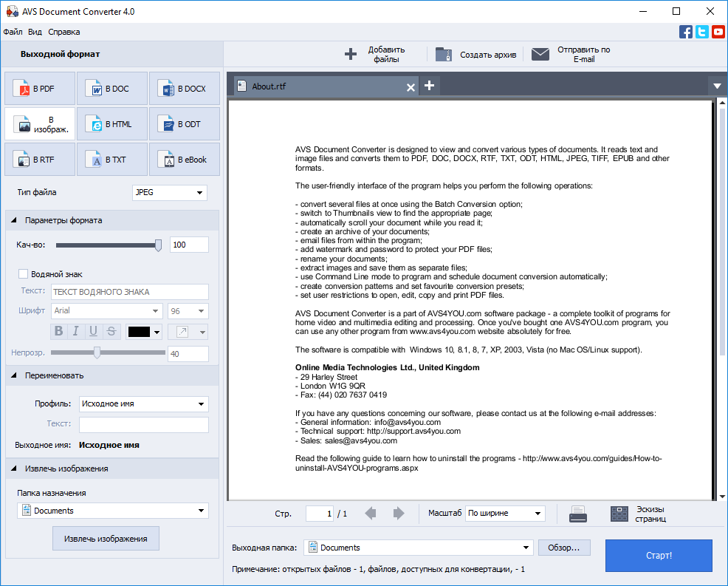The image size is (728, 586).
Task: Open the Масштаб zoom dropdown
Action: (505, 514)
